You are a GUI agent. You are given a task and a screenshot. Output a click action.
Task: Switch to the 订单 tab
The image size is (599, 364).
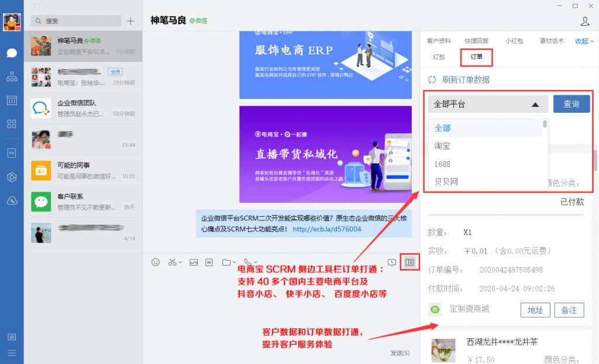(x=477, y=58)
